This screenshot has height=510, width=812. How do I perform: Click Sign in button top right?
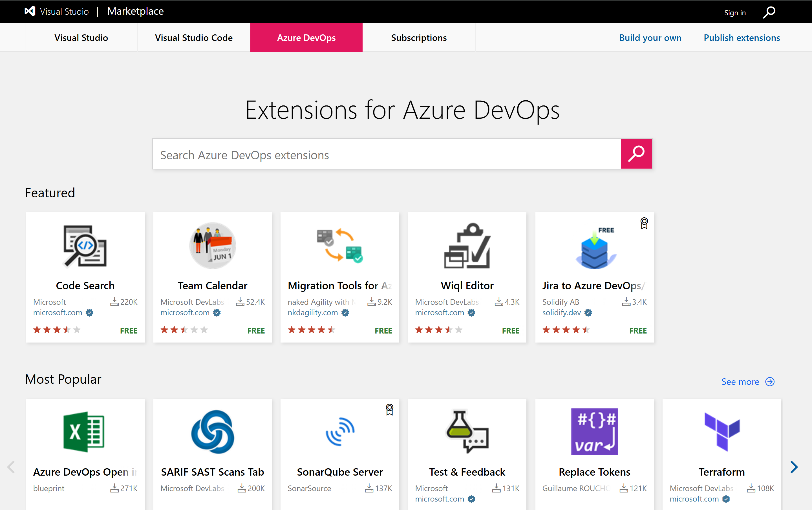point(736,11)
